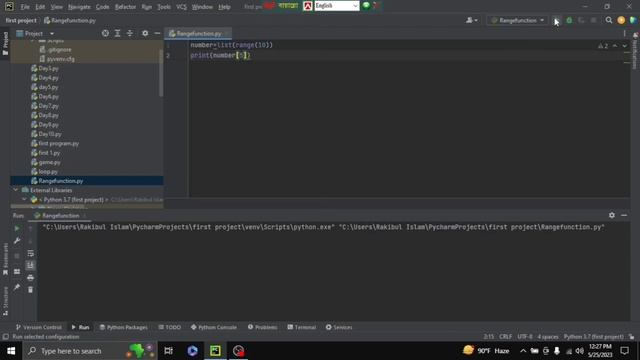Open the Tools menu
The height and width of the screenshot is (360, 640).
(164, 7)
